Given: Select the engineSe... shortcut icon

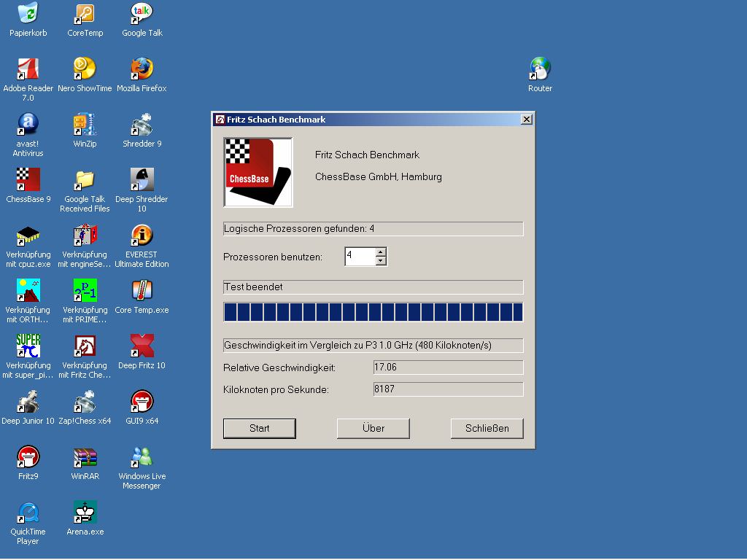Looking at the screenshot, I should pyautogui.click(x=85, y=235).
